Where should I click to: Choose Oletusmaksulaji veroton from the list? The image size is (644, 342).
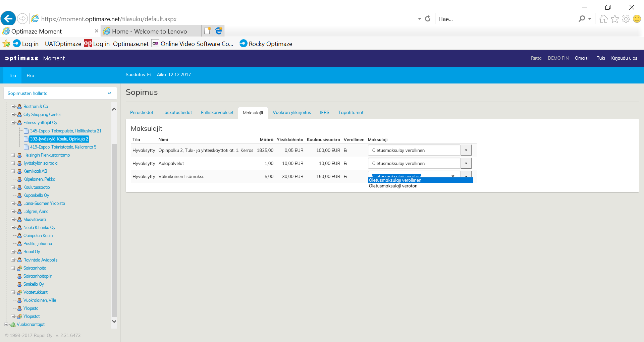tap(393, 186)
